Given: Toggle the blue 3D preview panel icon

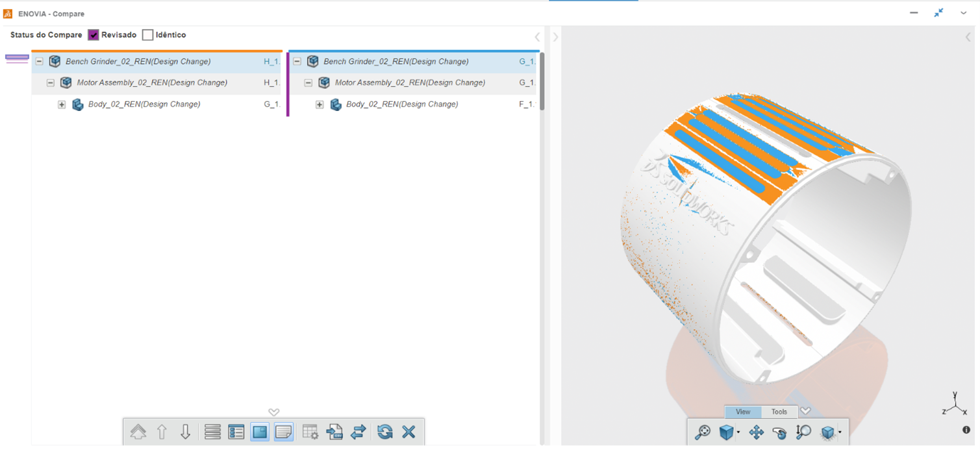Looking at the screenshot, I should tap(260, 432).
